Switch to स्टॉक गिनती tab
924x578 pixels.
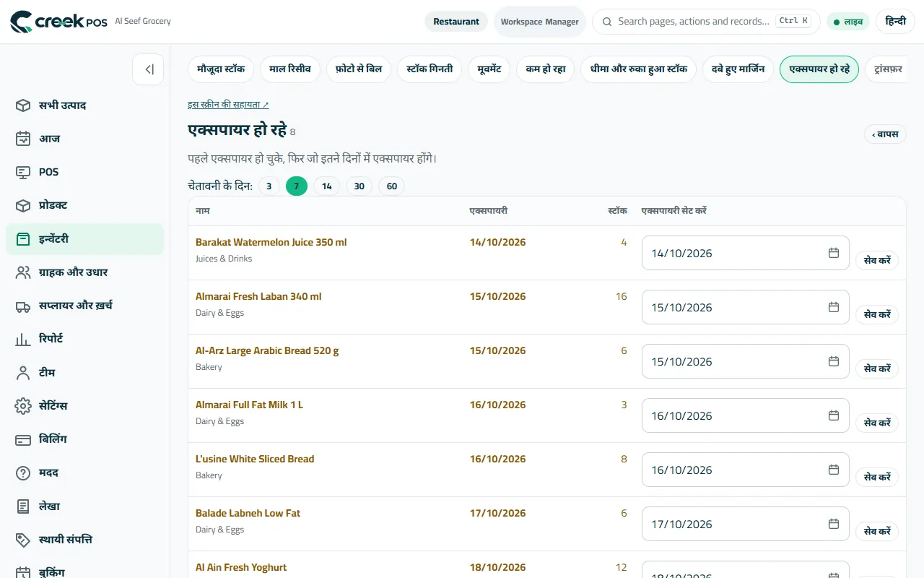point(430,69)
